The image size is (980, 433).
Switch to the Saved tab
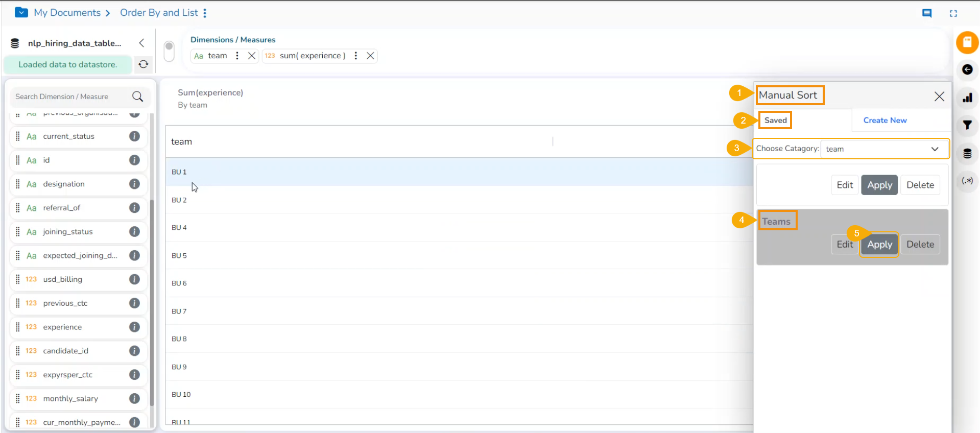(x=775, y=121)
